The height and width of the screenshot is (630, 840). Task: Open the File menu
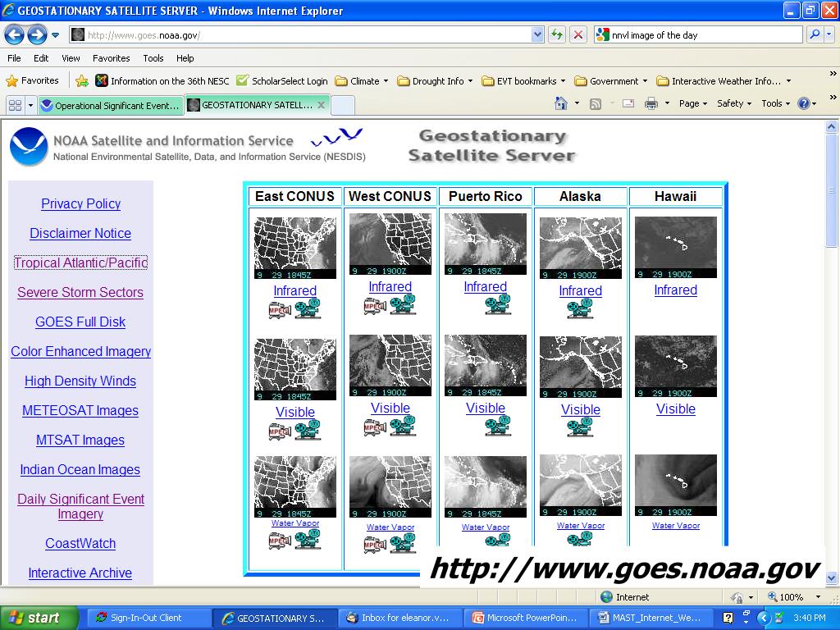[x=15, y=58]
